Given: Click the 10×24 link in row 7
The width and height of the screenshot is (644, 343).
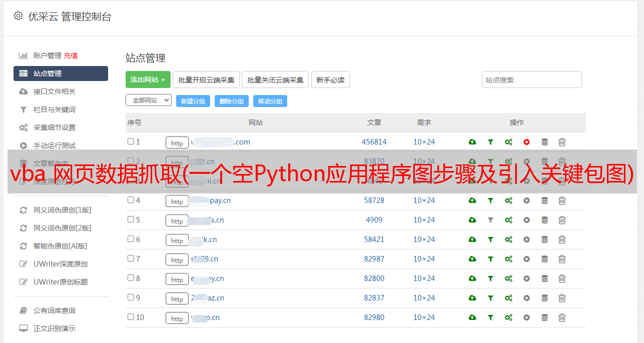Looking at the screenshot, I should pyautogui.click(x=424, y=259).
